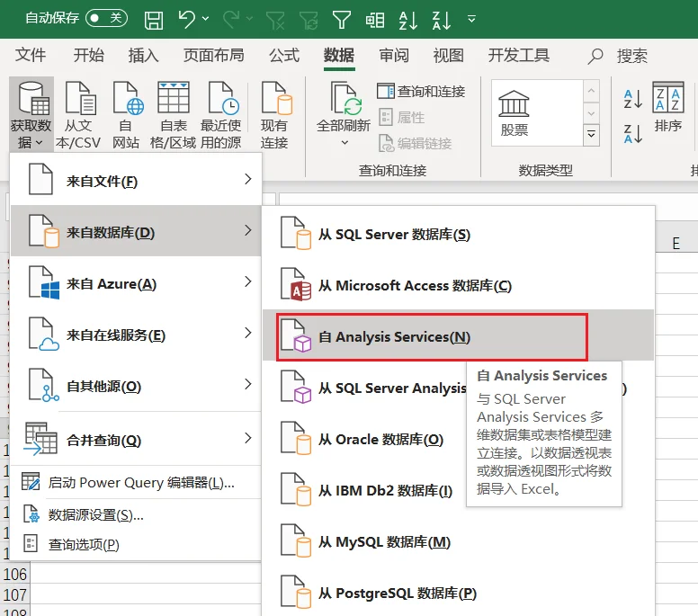The image size is (698, 616).
Task: Open the 文件 tab
Action: coord(31,55)
